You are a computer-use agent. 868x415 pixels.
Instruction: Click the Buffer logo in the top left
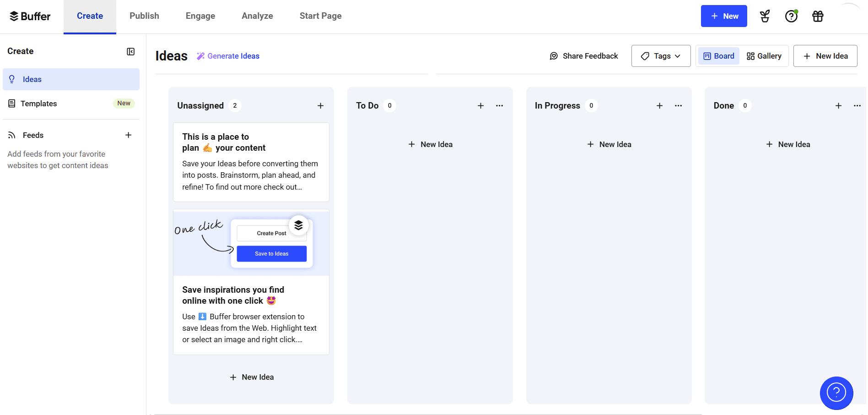pos(29,16)
